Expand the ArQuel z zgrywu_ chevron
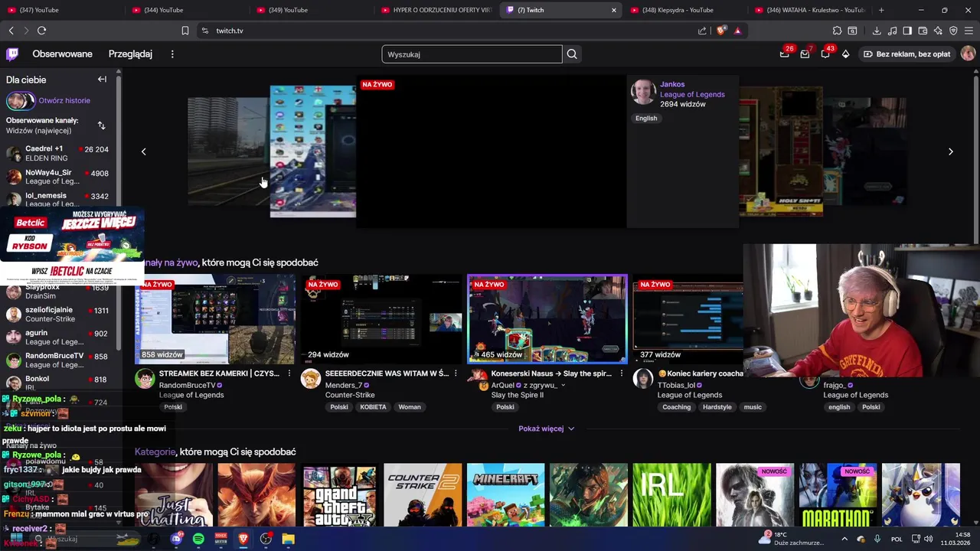 pyautogui.click(x=563, y=386)
